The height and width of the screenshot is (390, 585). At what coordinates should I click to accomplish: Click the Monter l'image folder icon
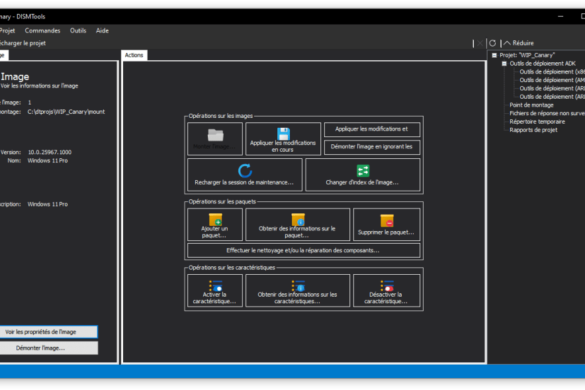tap(215, 135)
